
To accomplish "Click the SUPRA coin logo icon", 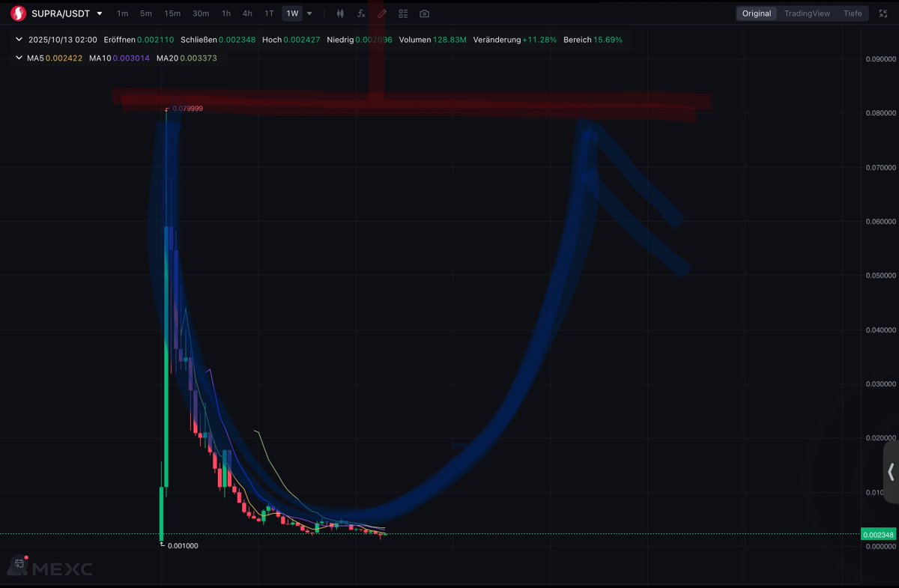I will (x=19, y=13).
